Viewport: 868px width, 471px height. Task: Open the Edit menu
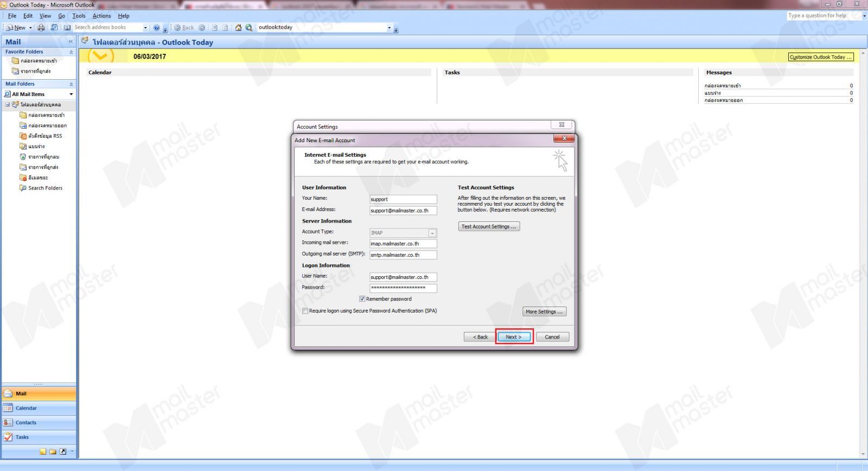coord(28,16)
